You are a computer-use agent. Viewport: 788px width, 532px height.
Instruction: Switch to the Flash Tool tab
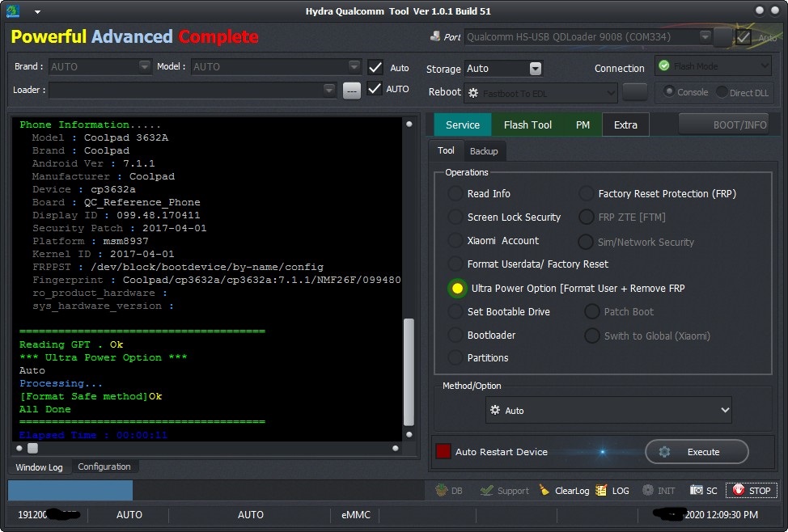click(x=527, y=125)
